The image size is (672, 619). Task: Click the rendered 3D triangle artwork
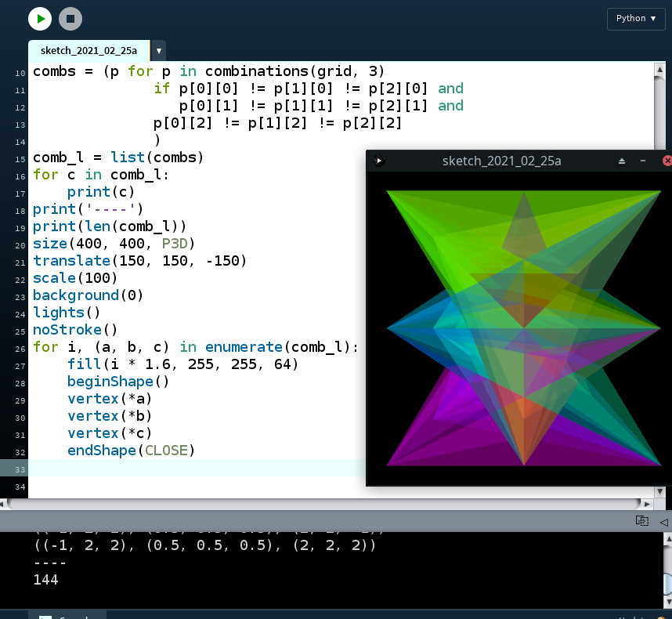coord(523,328)
